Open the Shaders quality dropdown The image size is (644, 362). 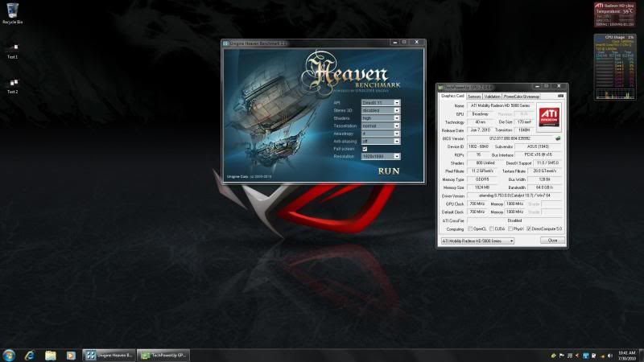pos(380,118)
